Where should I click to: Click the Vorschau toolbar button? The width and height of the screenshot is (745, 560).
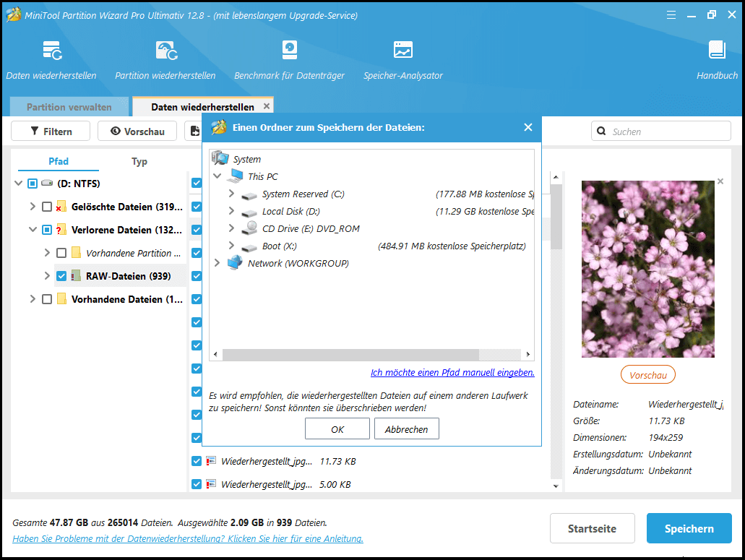pyautogui.click(x=137, y=131)
